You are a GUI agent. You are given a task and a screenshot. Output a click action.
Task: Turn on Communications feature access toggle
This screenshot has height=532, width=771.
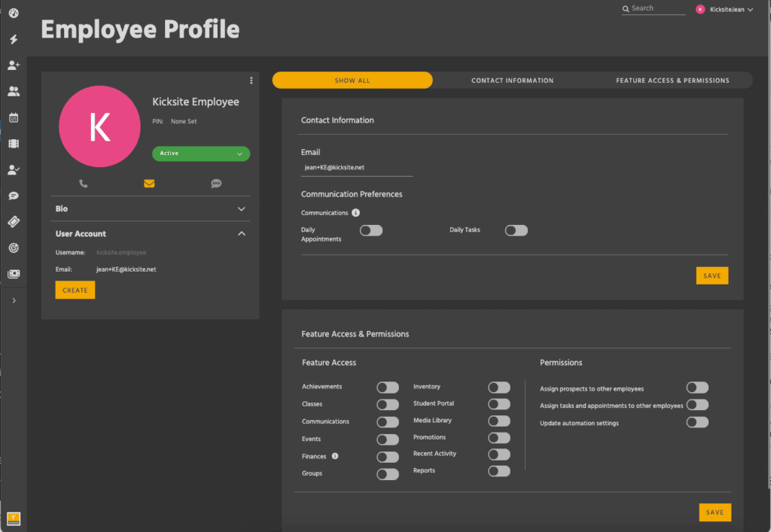click(x=388, y=422)
